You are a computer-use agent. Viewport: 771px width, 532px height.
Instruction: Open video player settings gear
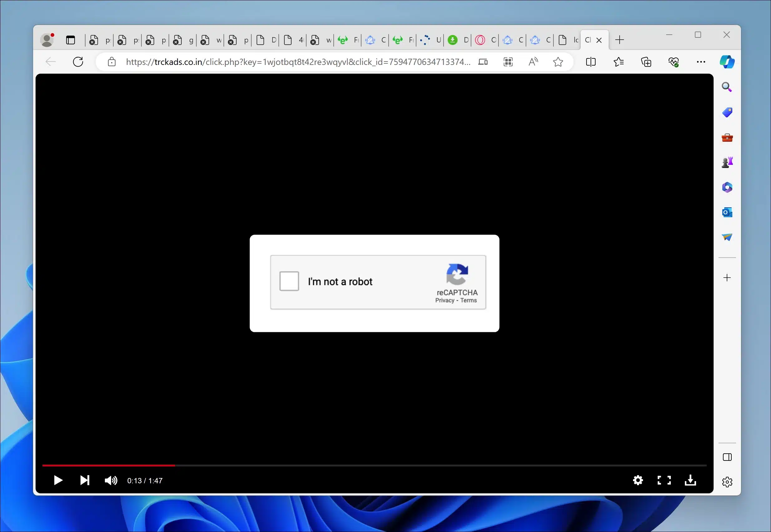[638, 480]
